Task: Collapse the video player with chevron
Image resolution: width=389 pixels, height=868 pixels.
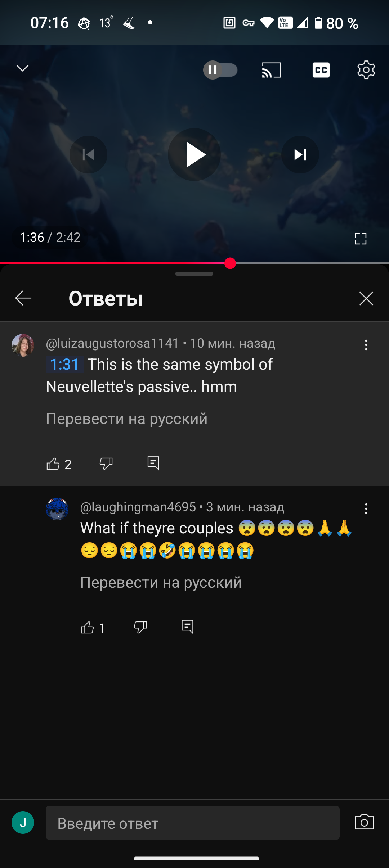Action: point(23,68)
